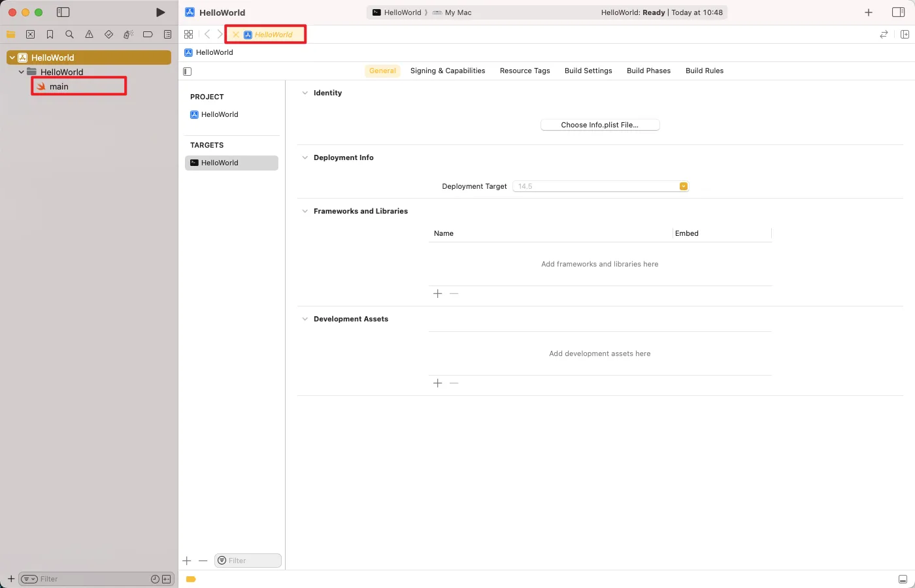Collapse the Development Assets section
Screen dimensions: 915x588
click(x=305, y=319)
